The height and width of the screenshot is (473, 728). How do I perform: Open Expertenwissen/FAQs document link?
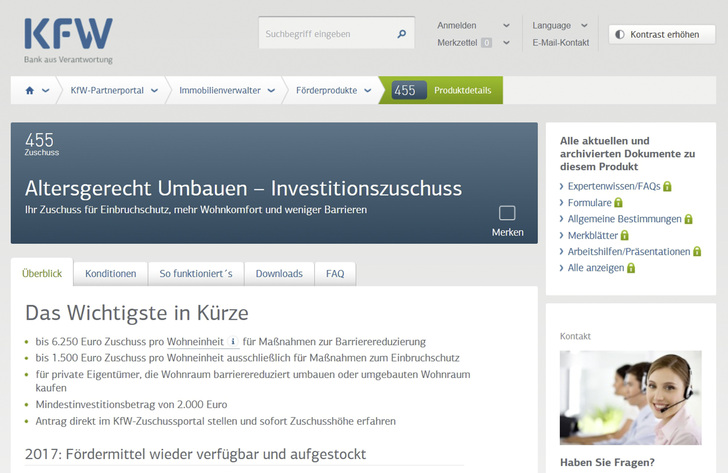(x=613, y=186)
